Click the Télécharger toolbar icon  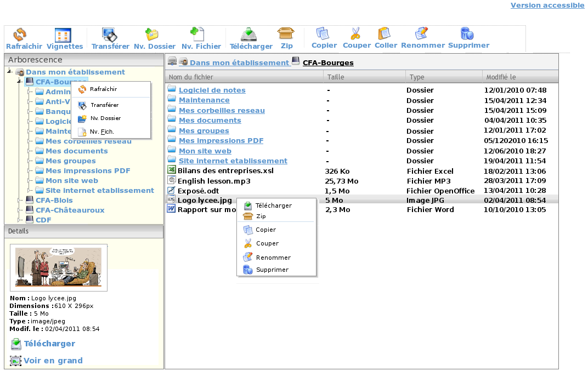[250, 35]
